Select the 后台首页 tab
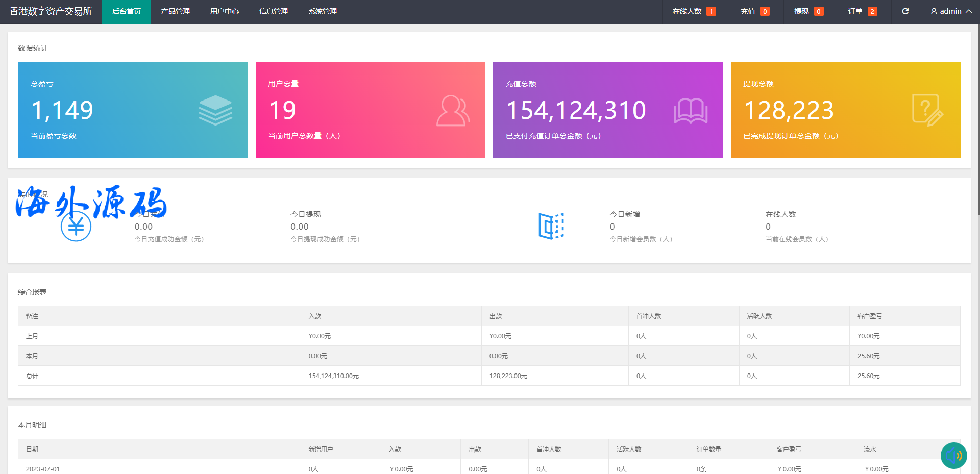The width and height of the screenshot is (980, 474). click(126, 11)
